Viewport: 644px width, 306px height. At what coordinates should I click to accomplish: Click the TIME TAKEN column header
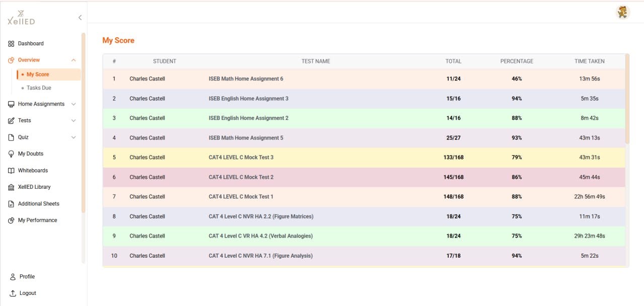pyautogui.click(x=590, y=61)
